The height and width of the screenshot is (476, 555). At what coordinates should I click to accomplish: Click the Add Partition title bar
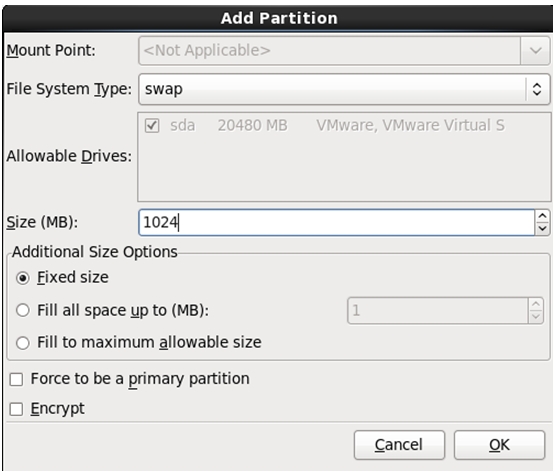pyautogui.click(x=278, y=18)
